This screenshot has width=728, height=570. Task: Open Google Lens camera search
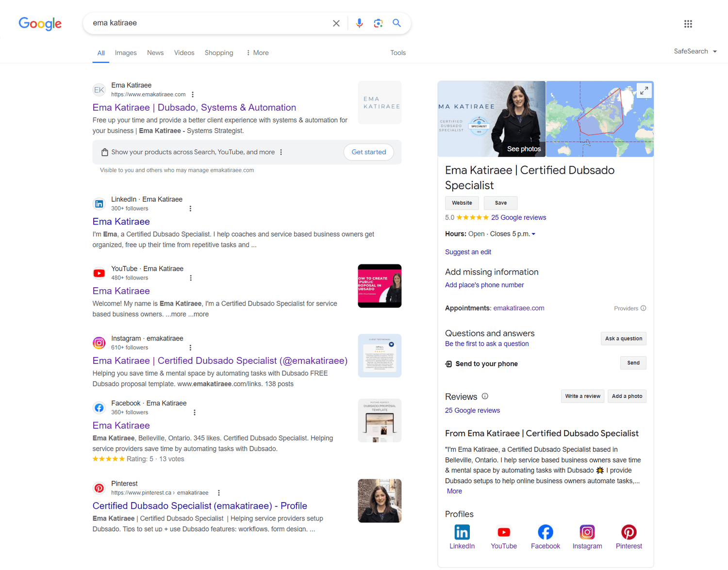pyautogui.click(x=378, y=23)
